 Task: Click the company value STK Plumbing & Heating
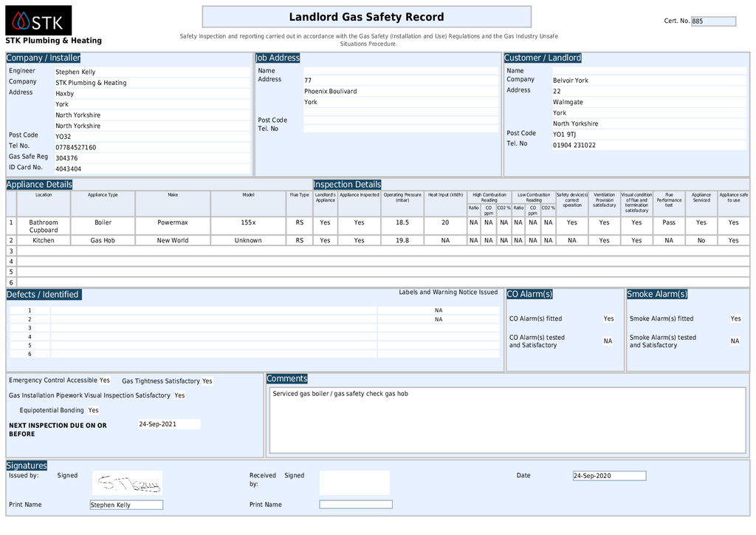pyautogui.click(x=91, y=83)
